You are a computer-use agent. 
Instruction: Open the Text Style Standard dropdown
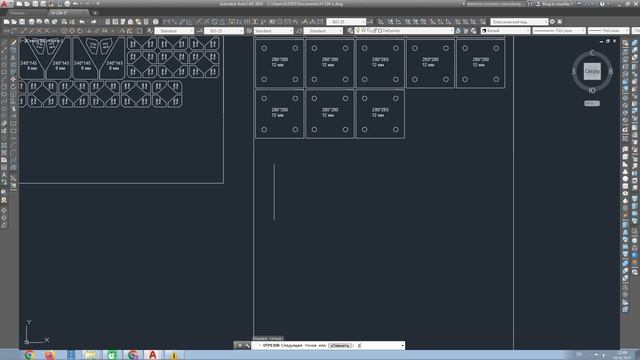pos(174,31)
